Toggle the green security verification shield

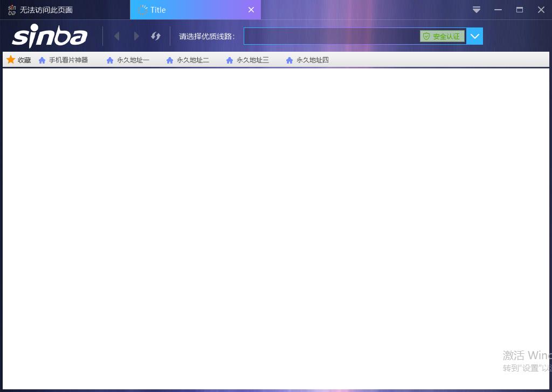[426, 36]
